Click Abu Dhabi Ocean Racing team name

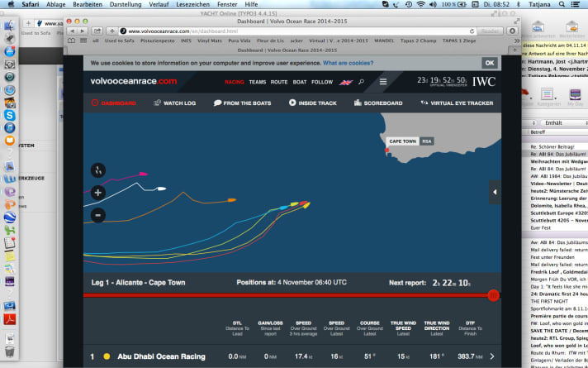(x=161, y=356)
